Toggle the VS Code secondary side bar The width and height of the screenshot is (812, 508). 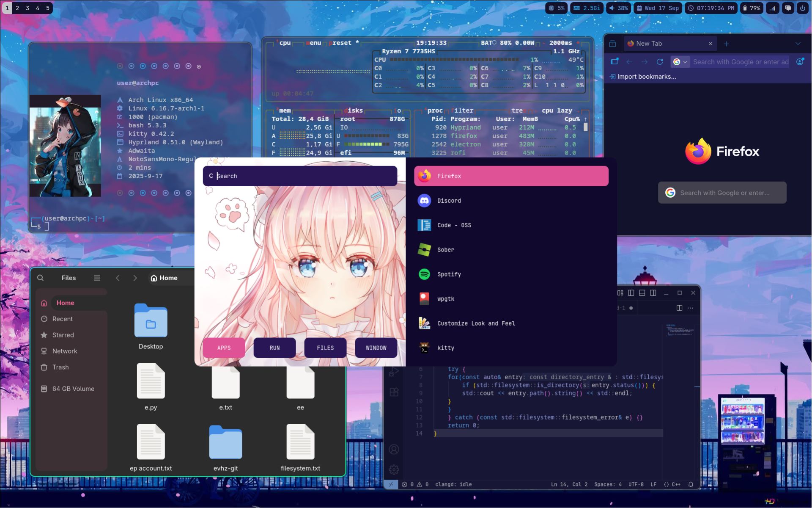click(x=653, y=293)
